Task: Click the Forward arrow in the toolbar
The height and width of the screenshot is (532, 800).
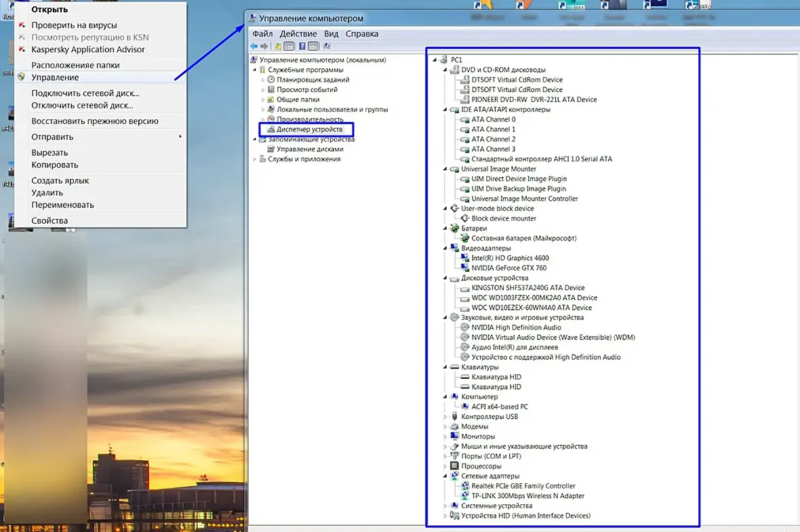Action: tap(264, 46)
